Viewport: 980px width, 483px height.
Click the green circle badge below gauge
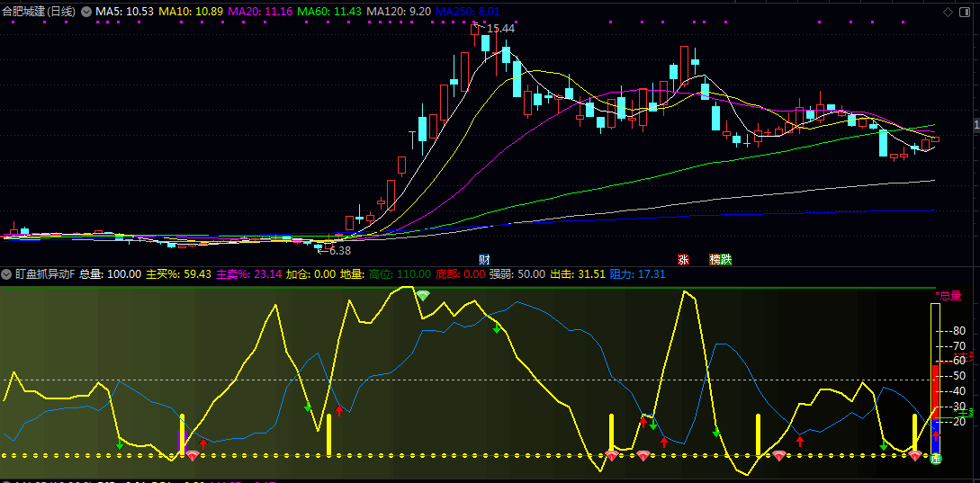[935, 460]
